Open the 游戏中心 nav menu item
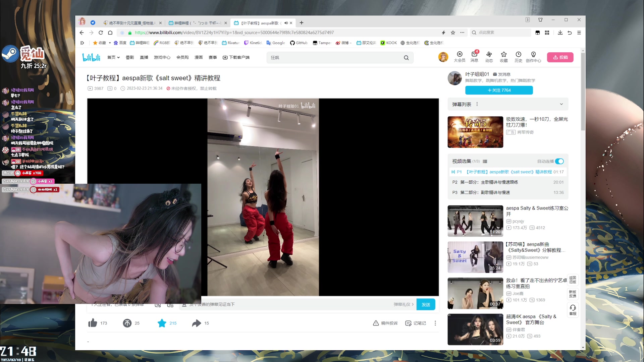The height and width of the screenshot is (362, 644). click(162, 57)
